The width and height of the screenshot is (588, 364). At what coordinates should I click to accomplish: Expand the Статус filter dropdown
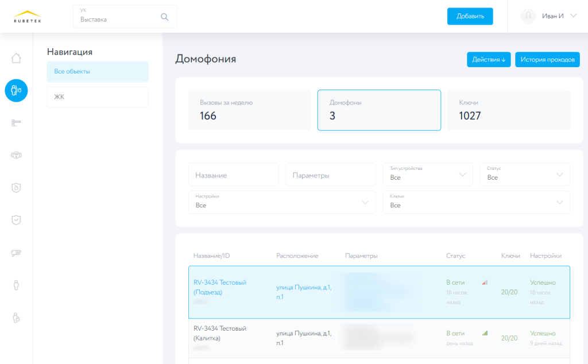[x=525, y=174]
